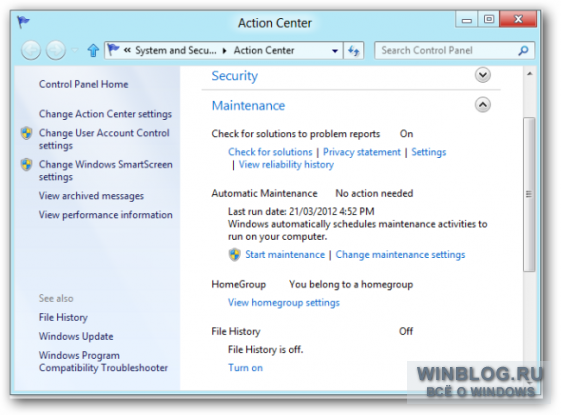The height and width of the screenshot is (415, 561).
Task: Click shield icon next to Start maintenance
Action: [x=235, y=255]
